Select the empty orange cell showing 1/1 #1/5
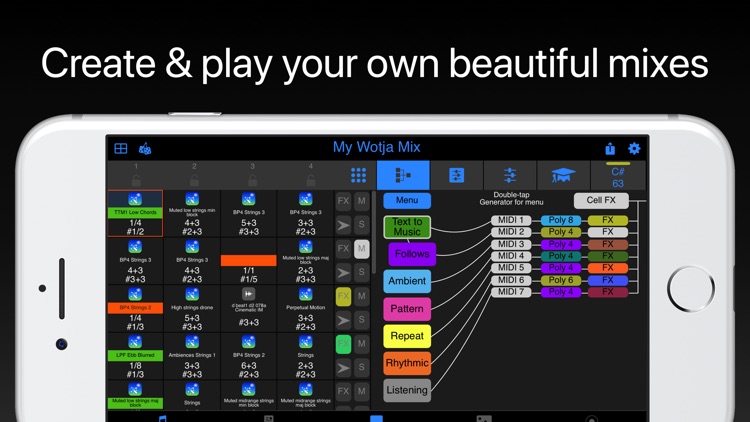Viewport: 750px width, 422px height. pyautogui.click(x=248, y=261)
